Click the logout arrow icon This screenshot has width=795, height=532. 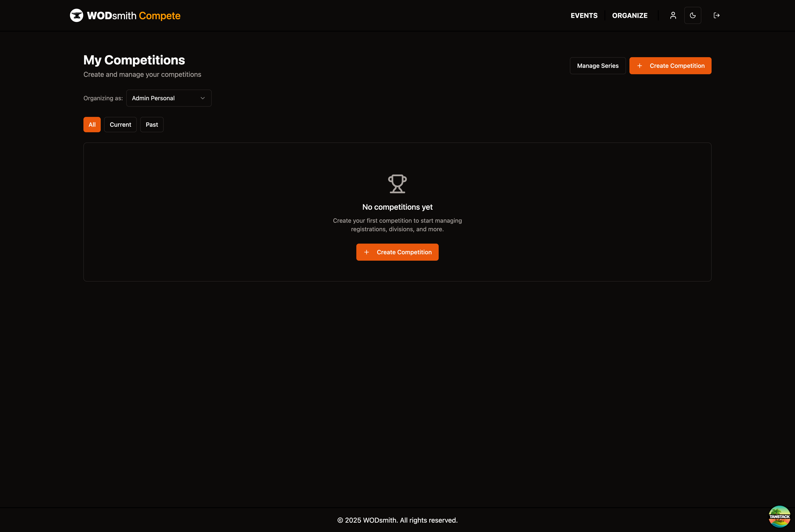717,16
